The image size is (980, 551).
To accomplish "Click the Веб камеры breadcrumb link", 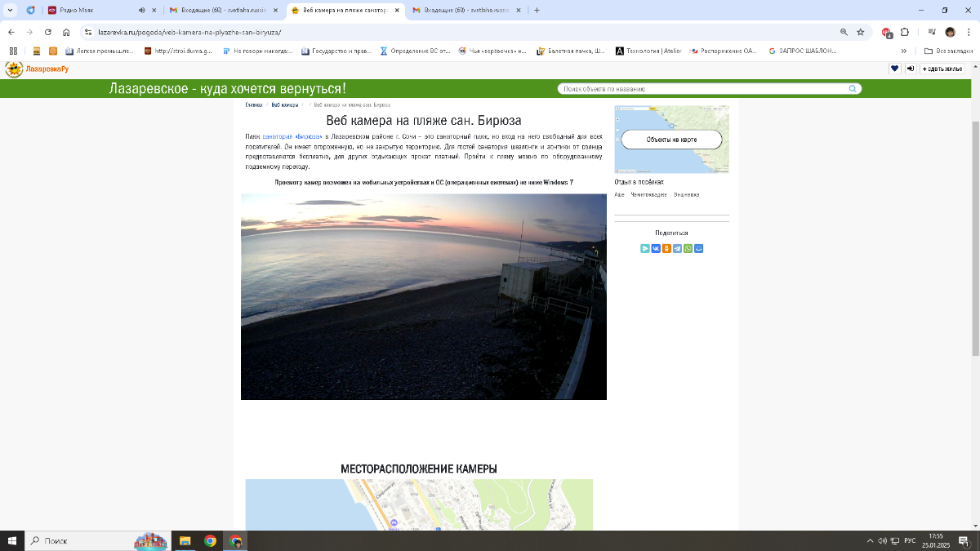I will [x=285, y=104].
